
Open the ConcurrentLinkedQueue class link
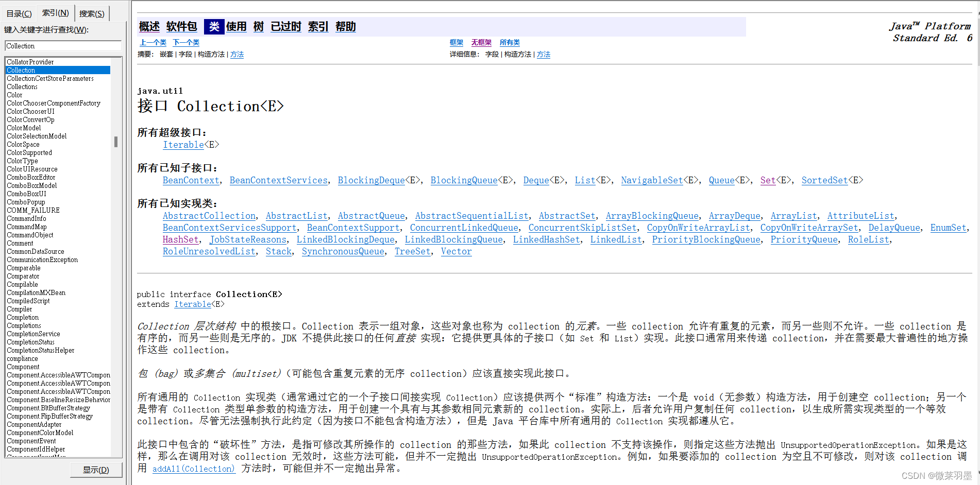pyautogui.click(x=464, y=228)
